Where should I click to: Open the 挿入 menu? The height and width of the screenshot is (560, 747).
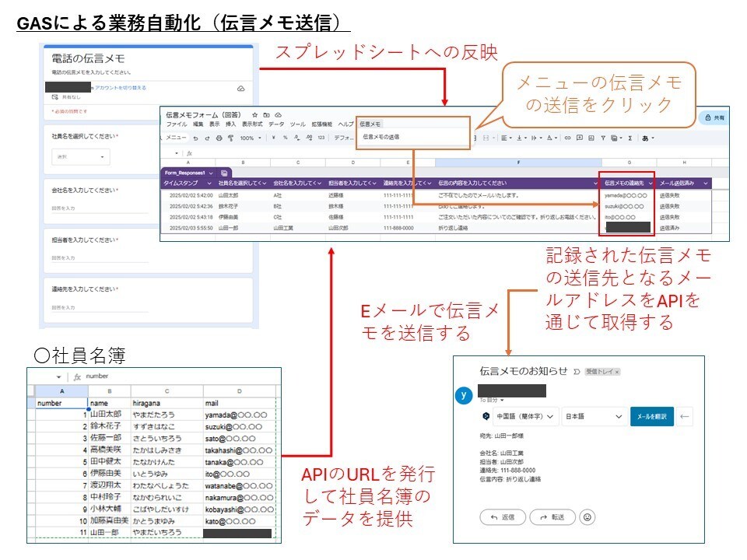tap(230, 124)
